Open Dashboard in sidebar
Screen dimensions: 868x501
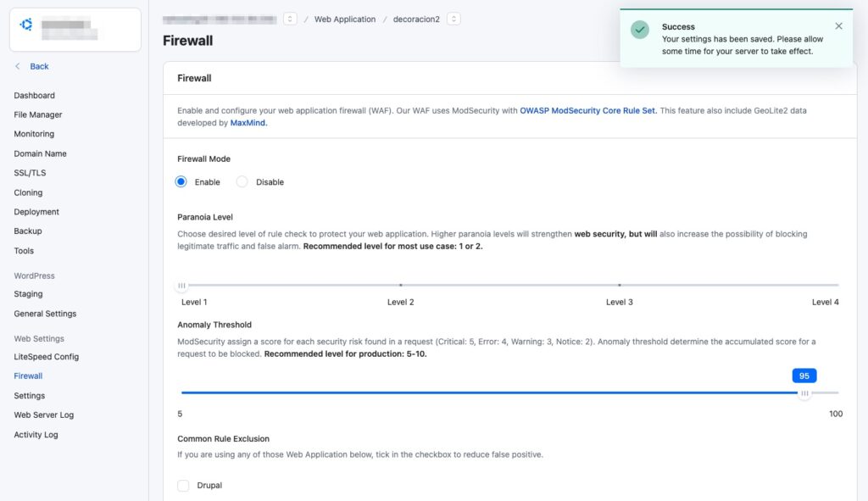click(34, 95)
